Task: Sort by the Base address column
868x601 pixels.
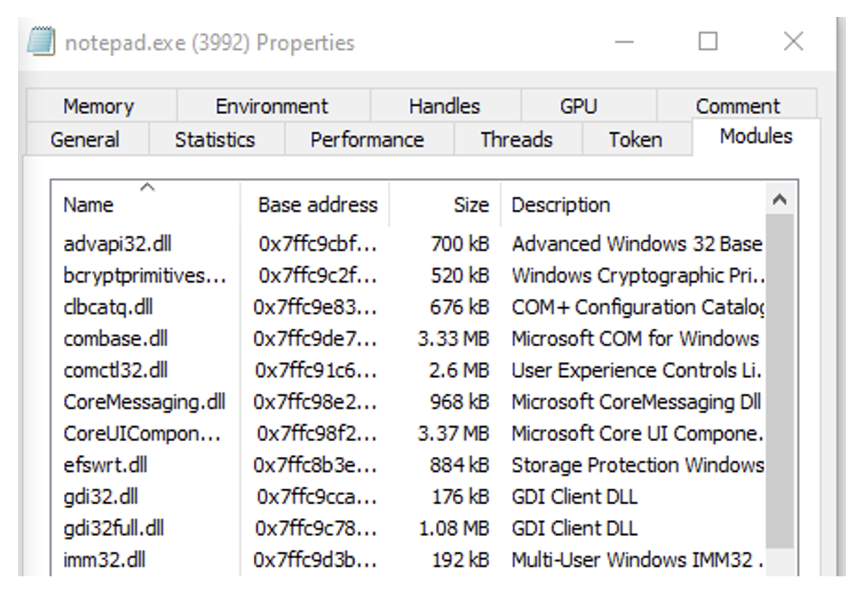Action: (x=317, y=205)
